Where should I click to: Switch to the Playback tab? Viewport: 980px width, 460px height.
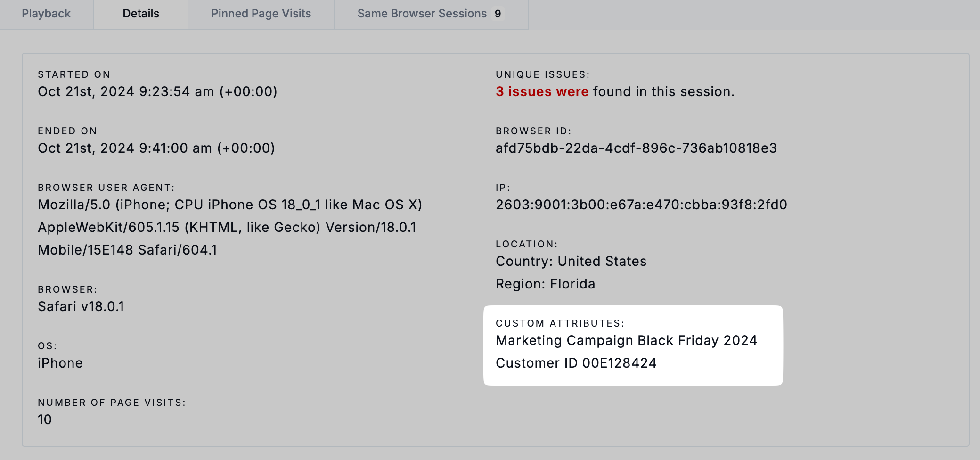46,14
